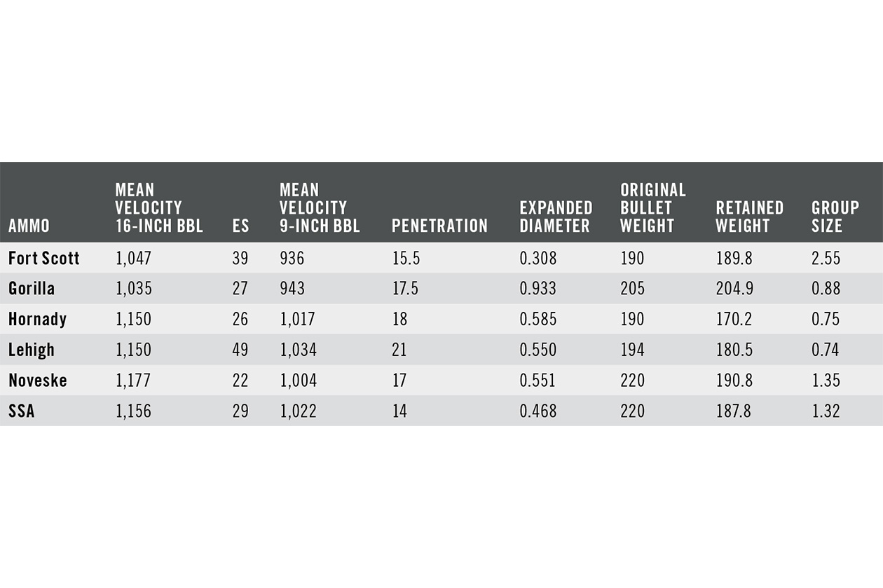Click SSA's retained weight 187.8

[734, 411]
